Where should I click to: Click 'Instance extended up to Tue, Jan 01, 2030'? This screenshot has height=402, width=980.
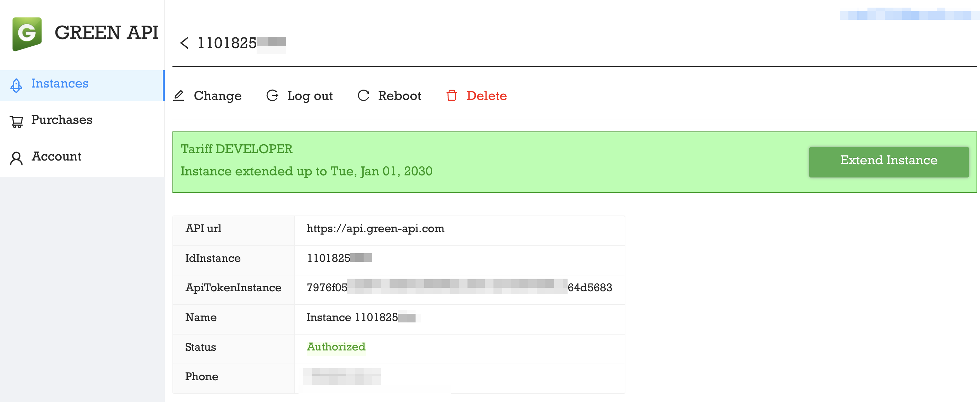coord(306,172)
